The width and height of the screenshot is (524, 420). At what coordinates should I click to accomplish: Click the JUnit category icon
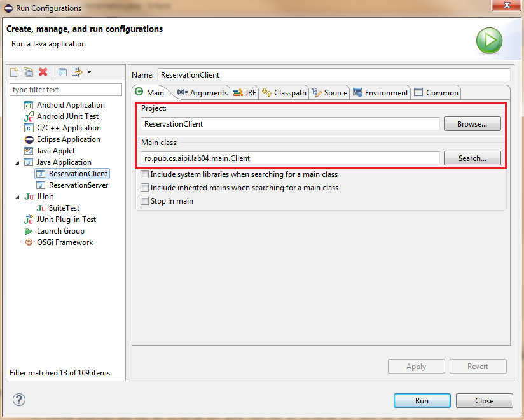tap(29, 197)
